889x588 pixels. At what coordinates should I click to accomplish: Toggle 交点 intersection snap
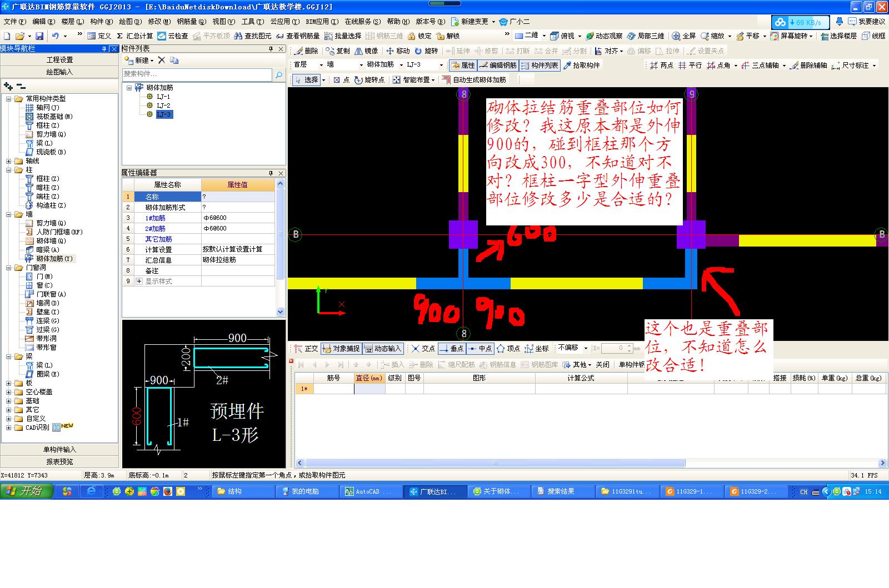[x=423, y=348]
